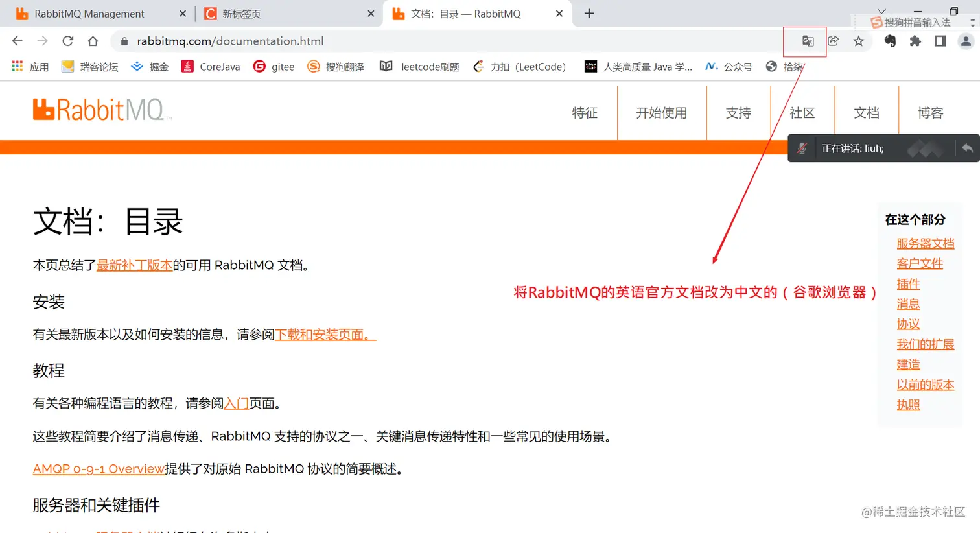980x533 pixels.
Task: Follow the 入门 tutorials link
Action: point(237,403)
